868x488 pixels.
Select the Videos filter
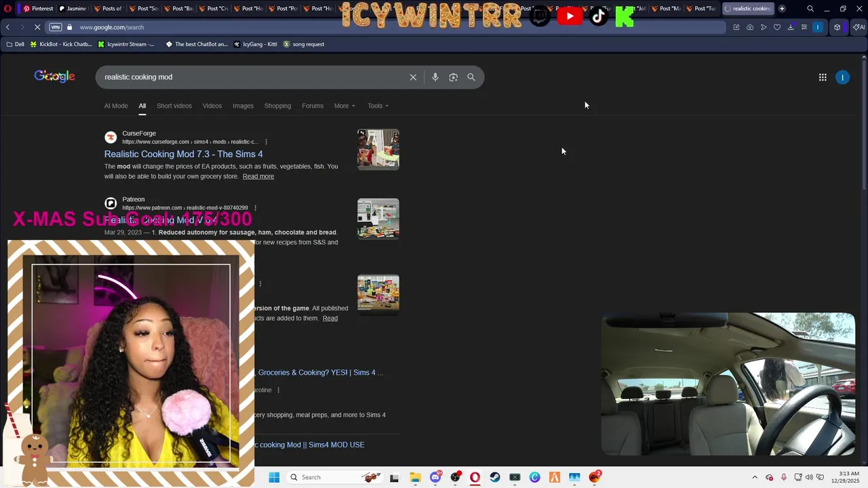(212, 106)
